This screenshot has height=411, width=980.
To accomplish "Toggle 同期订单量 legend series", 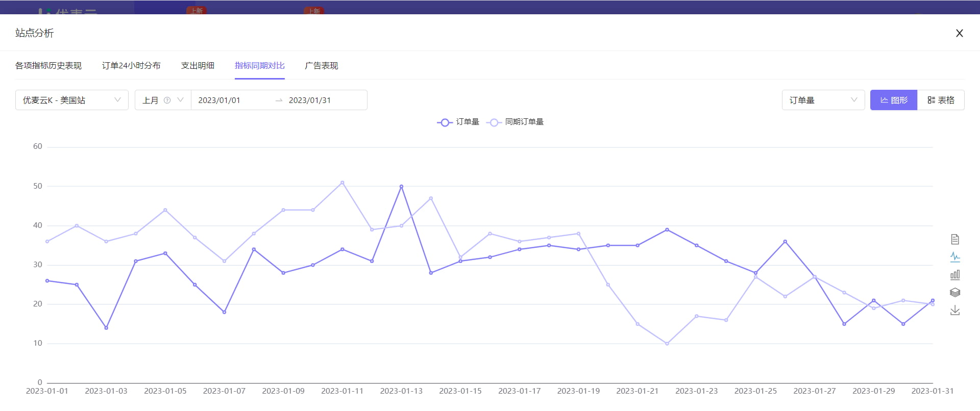I will (515, 122).
